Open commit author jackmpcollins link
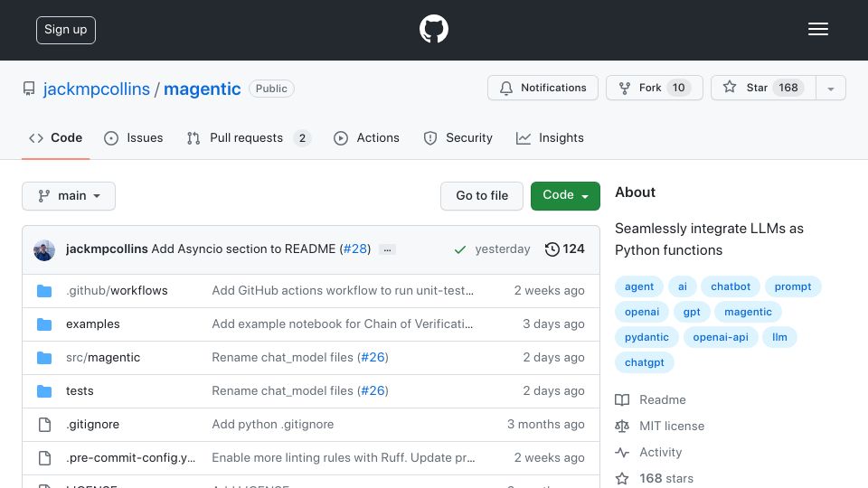This screenshot has height=488, width=868. (107, 249)
